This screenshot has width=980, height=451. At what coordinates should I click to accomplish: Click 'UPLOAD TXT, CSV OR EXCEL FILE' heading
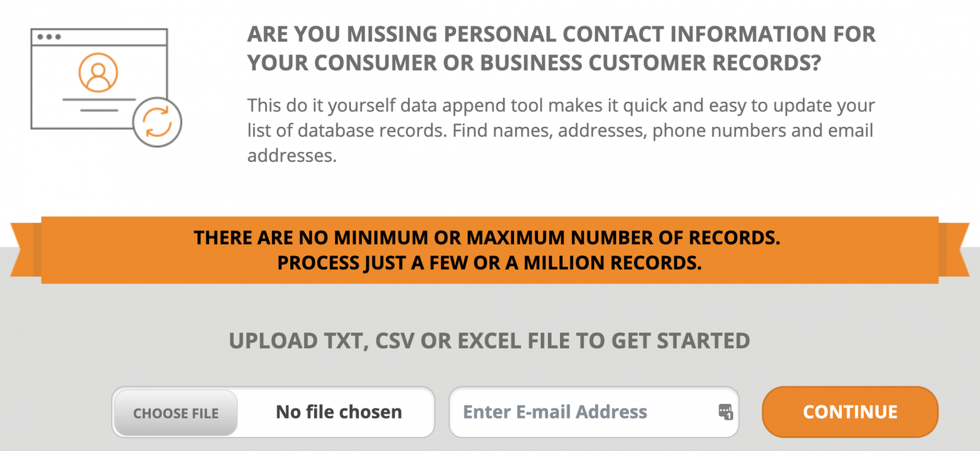489,341
